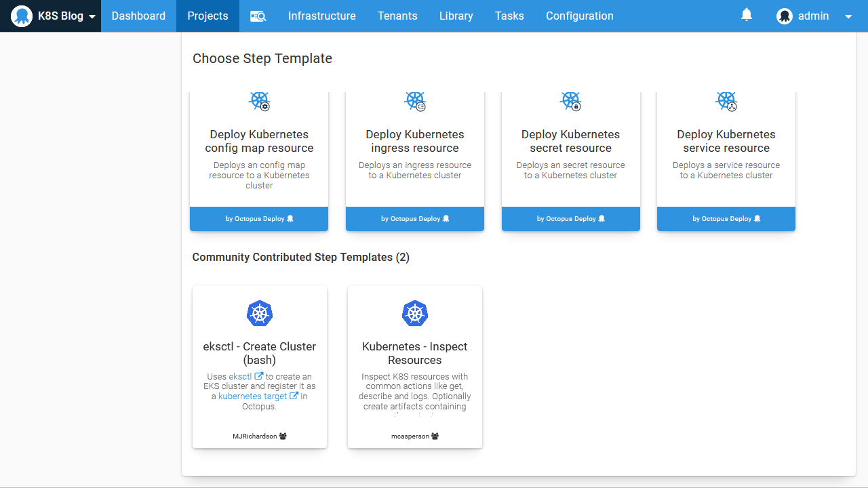Screen dimensions: 868x488
Task: Click the eksctl Create Cluster Kubernetes icon
Action: point(259,313)
